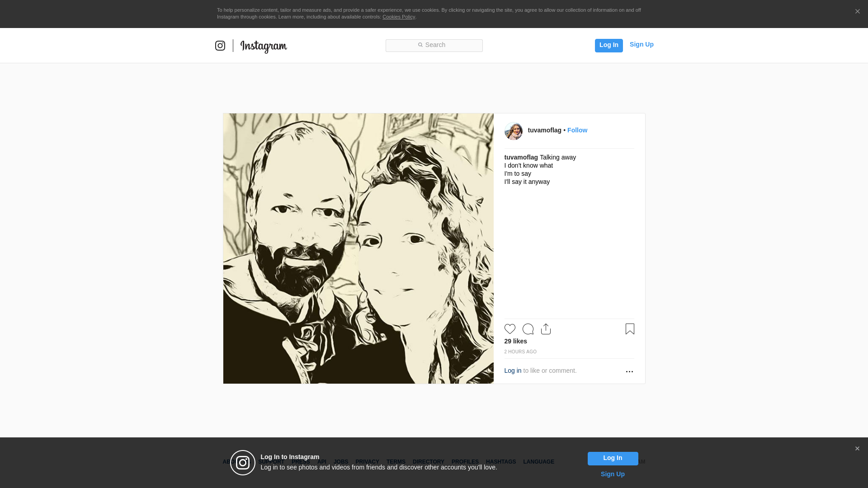The height and width of the screenshot is (488, 868).
Task: Dismiss the cookie notice banner
Action: pos(857,12)
